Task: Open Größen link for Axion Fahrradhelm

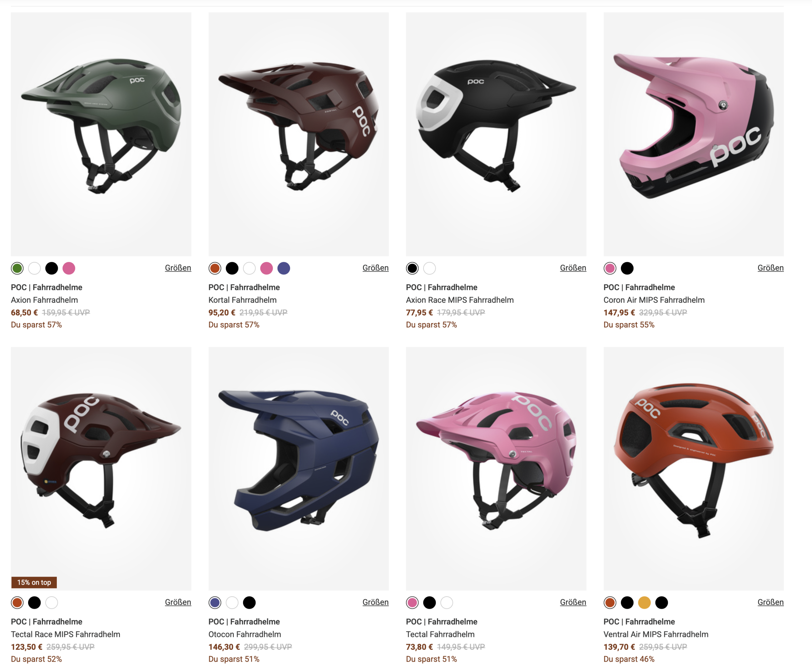Action: [178, 268]
